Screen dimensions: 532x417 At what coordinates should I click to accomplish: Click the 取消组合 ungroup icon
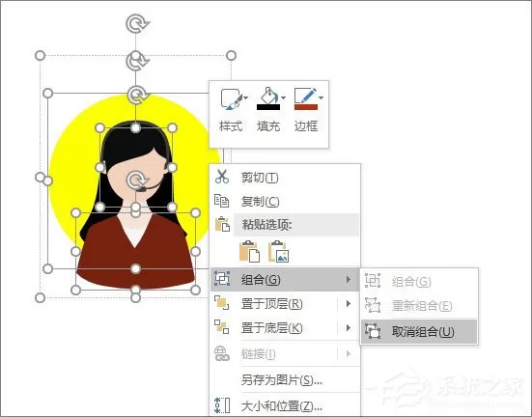coord(373,331)
